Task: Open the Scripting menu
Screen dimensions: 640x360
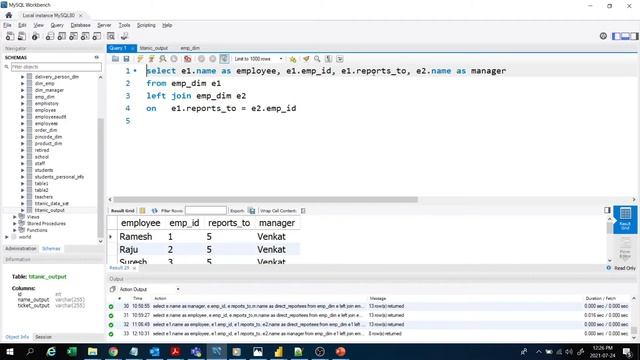Action: pos(146,25)
